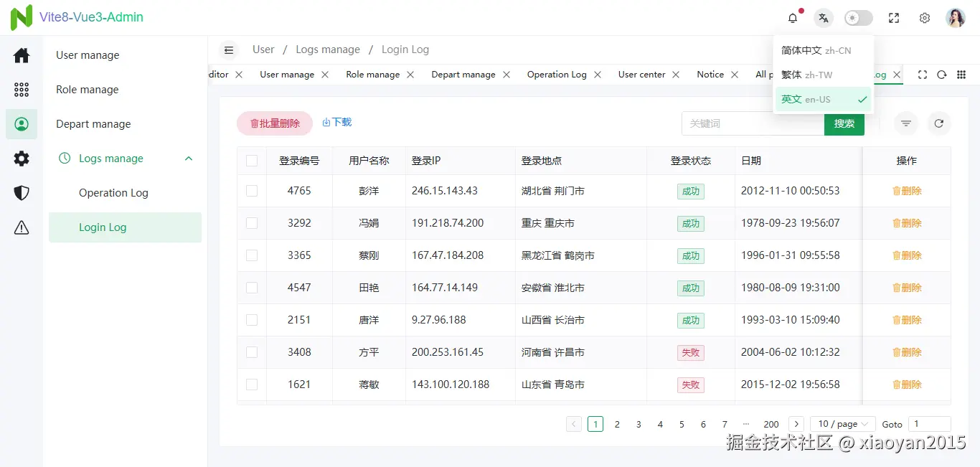Collapse the Logs manage submenu

(x=126, y=159)
